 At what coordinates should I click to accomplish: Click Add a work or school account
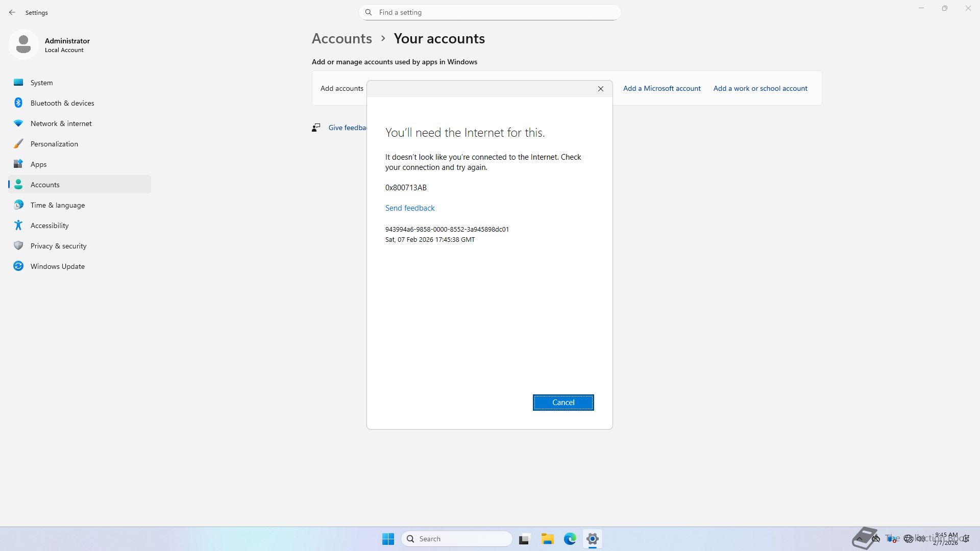pos(760,88)
